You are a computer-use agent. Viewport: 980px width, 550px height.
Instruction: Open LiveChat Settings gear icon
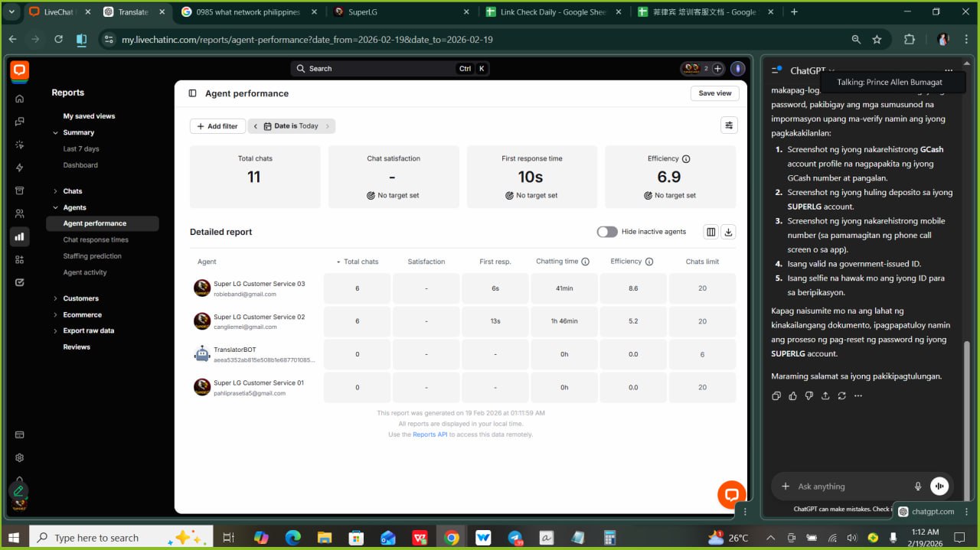20,457
